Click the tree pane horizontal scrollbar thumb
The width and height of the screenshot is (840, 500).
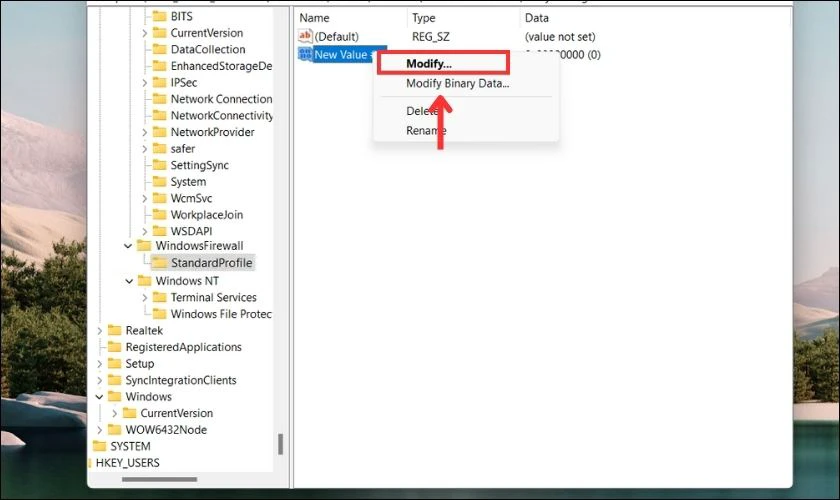click(x=160, y=480)
